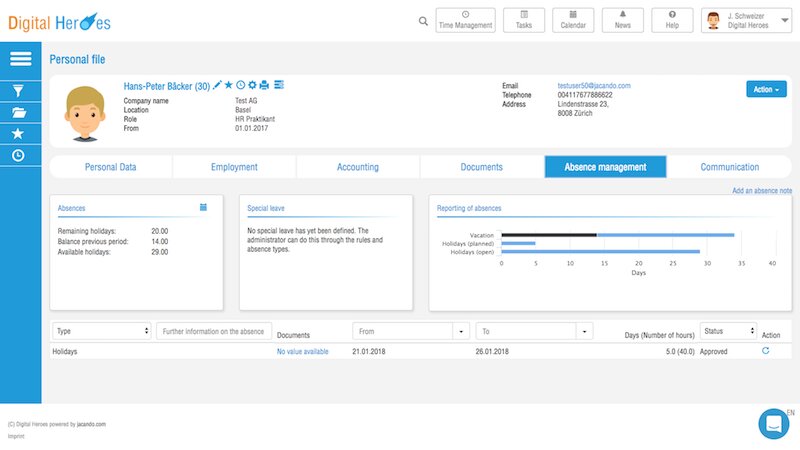Open the chat bubble widget at bottom right
This screenshot has width=800, height=450.
tap(774, 424)
